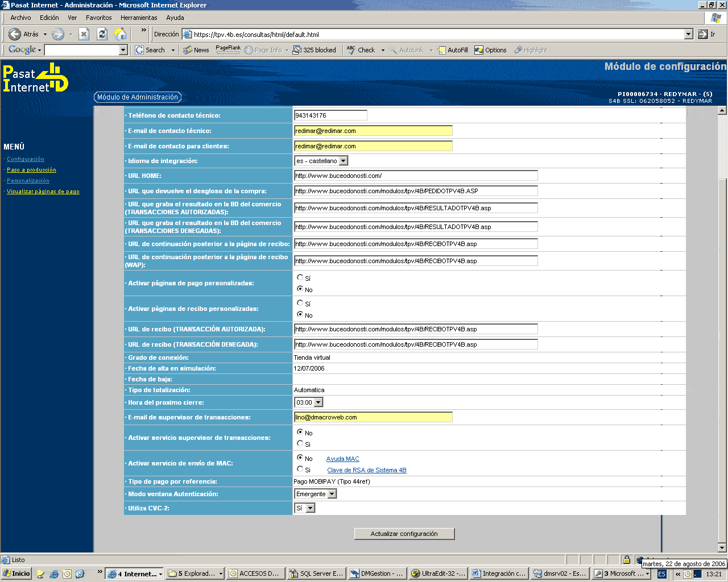Click the Actualizar configuración button
The width and height of the screenshot is (728, 582).
tap(404, 534)
